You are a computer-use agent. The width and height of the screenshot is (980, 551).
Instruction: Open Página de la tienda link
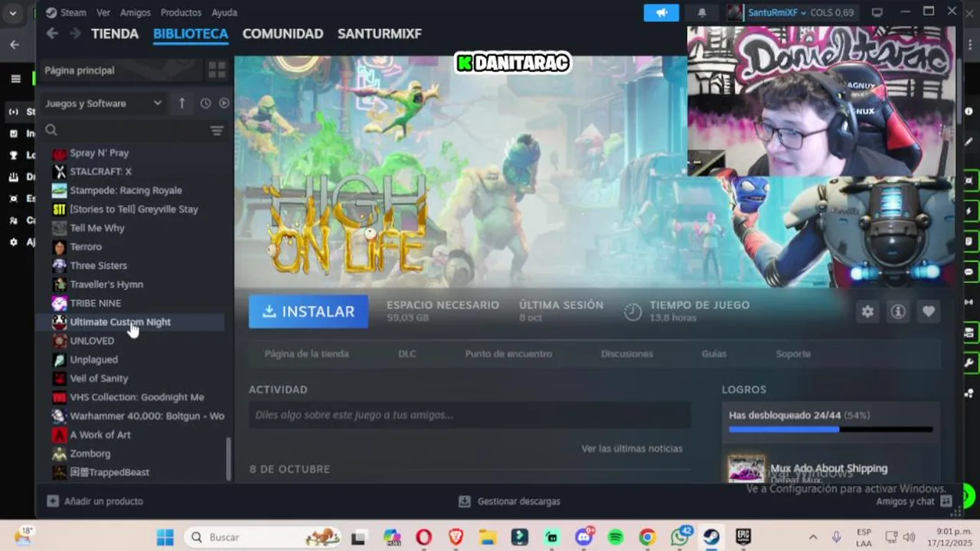[306, 354]
